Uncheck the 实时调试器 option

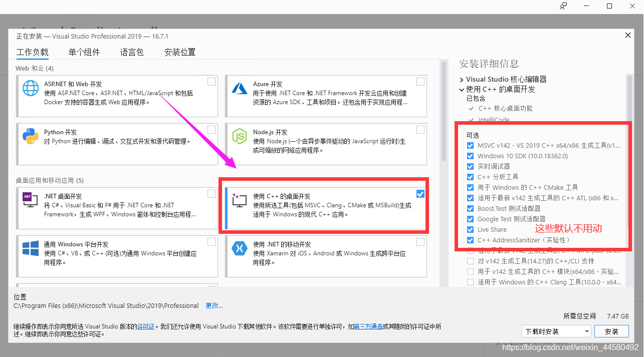[x=470, y=166]
